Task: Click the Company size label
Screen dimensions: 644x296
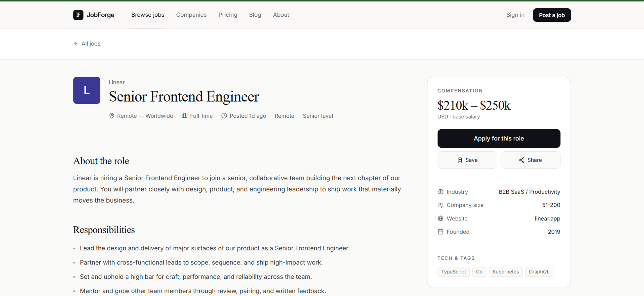Action: pos(465,205)
